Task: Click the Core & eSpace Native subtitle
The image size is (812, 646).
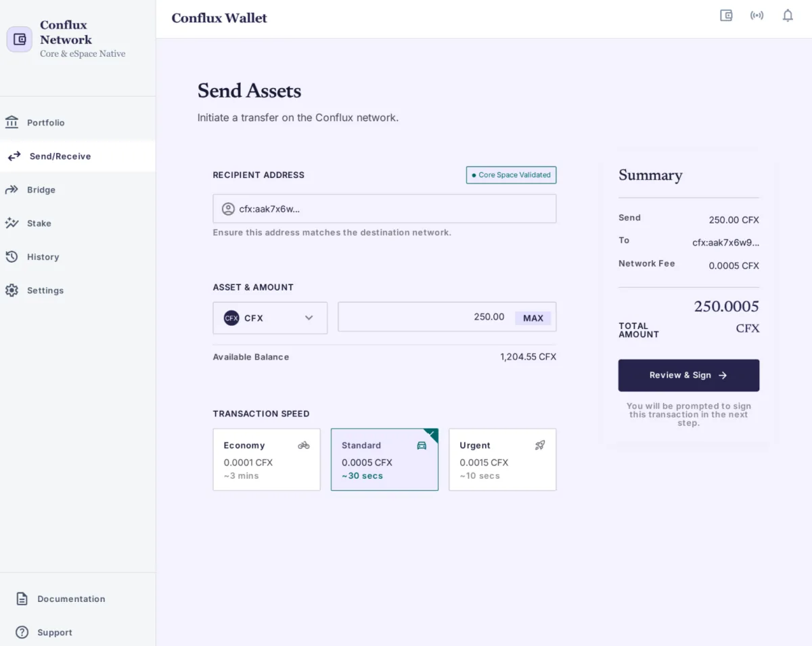Action: pos(83,53)
